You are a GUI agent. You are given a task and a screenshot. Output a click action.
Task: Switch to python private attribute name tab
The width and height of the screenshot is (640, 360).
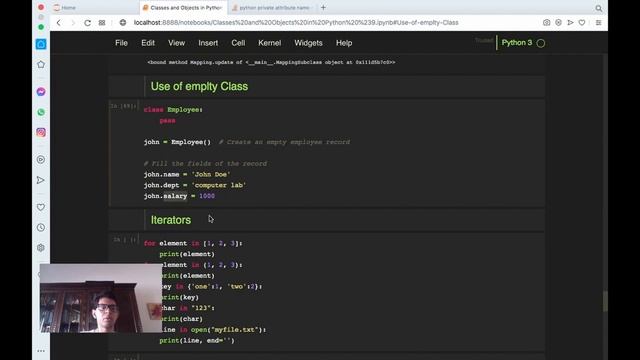[x=271, y=8]
